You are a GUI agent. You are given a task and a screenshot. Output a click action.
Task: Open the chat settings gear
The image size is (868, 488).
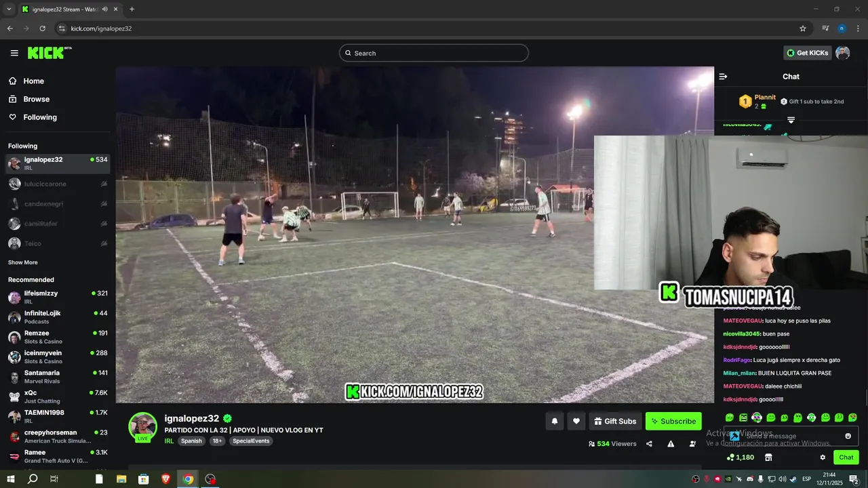[x=823, y=457]
